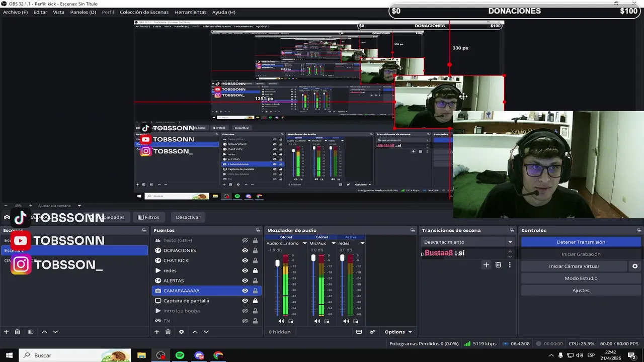Open source properties gear in Fuentes toolbar
644x362 pixels.
click(x=181, y=332)
